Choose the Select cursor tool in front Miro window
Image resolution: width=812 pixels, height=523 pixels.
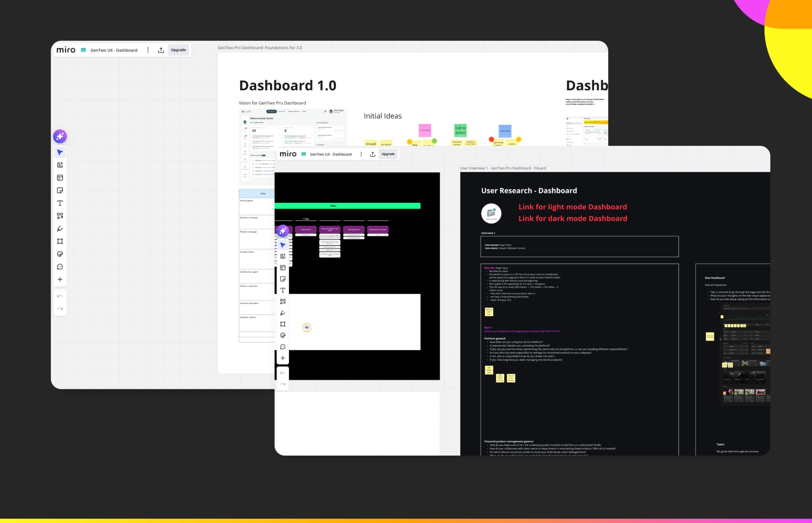click(x=283, y=245)
